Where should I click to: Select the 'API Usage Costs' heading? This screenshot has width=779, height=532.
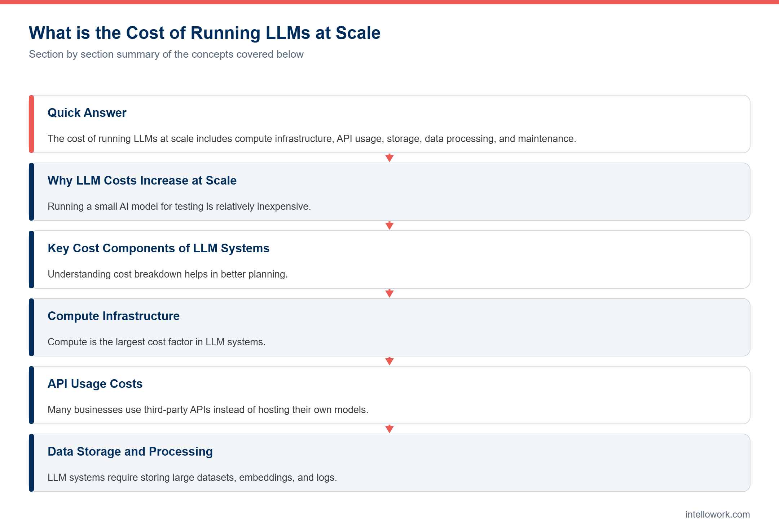pyautogui.click(x=95, y=384)
